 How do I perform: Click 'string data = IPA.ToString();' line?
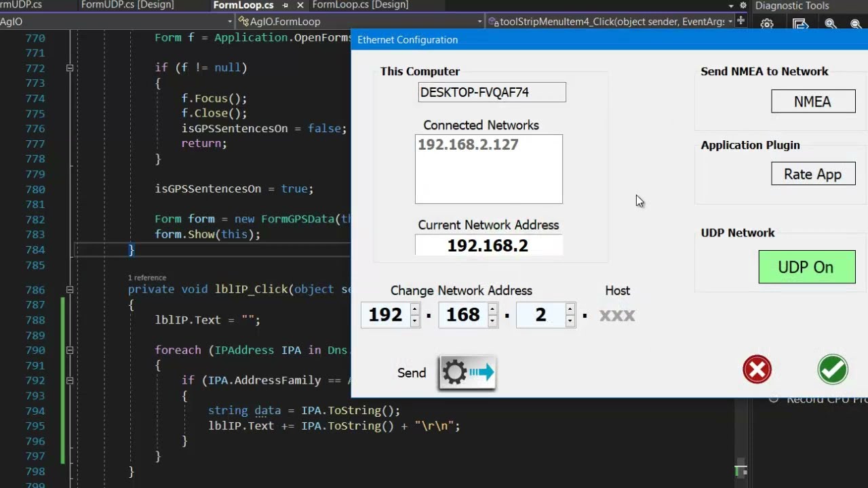click(x=304, y=411)
